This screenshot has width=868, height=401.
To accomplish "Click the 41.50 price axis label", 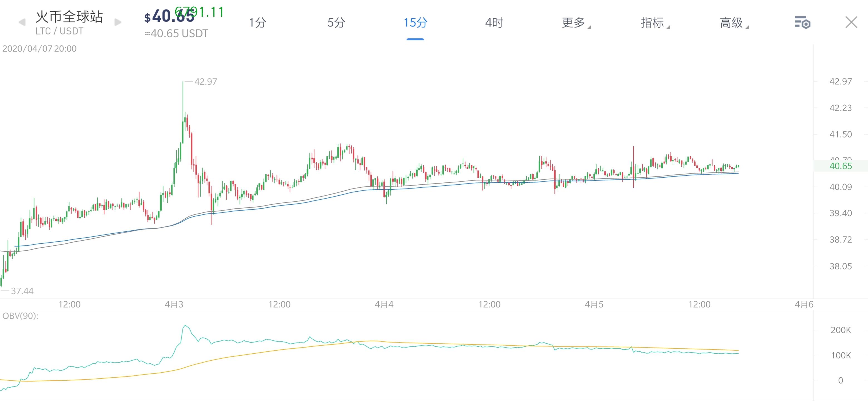I will tap(840, 134).
